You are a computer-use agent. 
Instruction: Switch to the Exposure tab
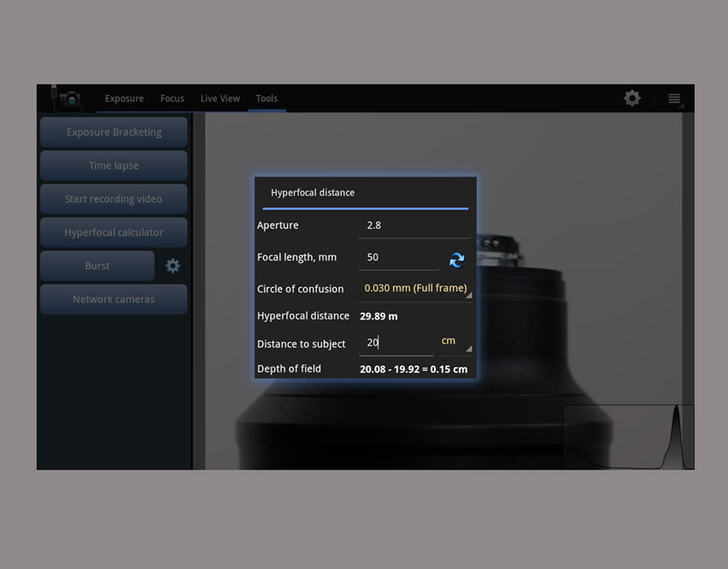(124, 99)
